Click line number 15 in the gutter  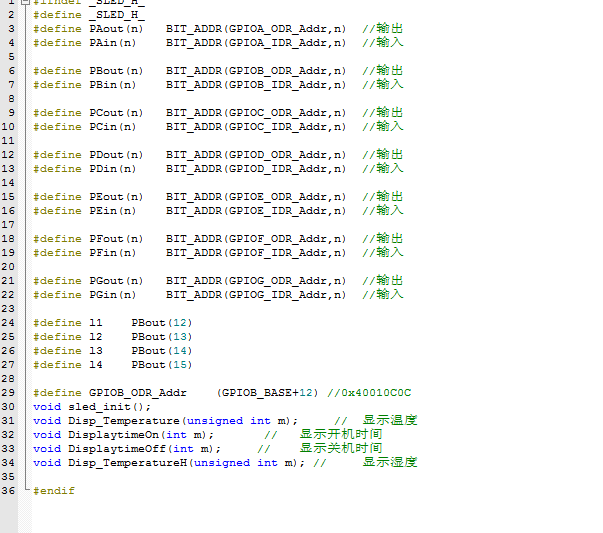pyautogui.click(x=8, y=197)
